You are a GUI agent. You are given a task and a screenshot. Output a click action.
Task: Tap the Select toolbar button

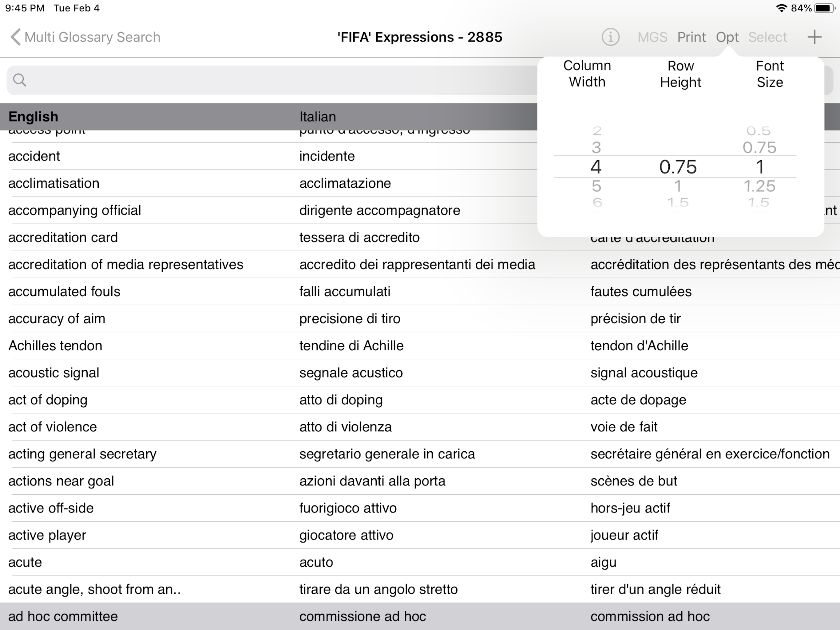(x=767, y=37)
